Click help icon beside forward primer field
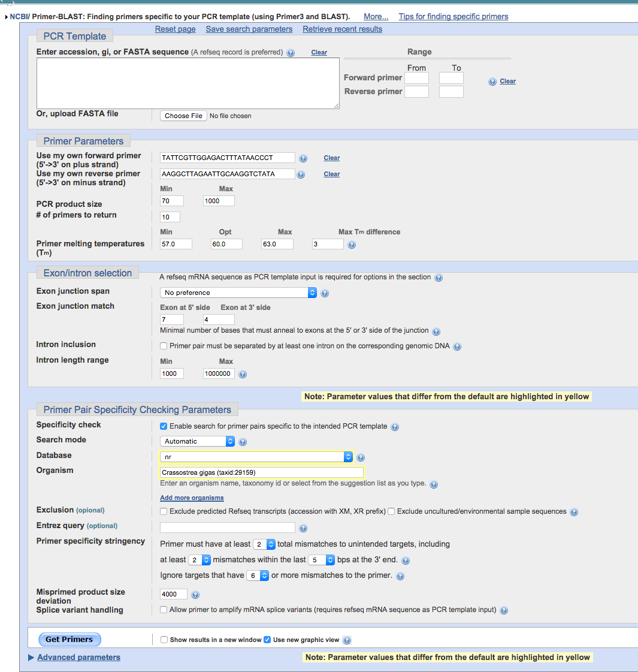Screen dimensions: 638x672 pos(303,158)
